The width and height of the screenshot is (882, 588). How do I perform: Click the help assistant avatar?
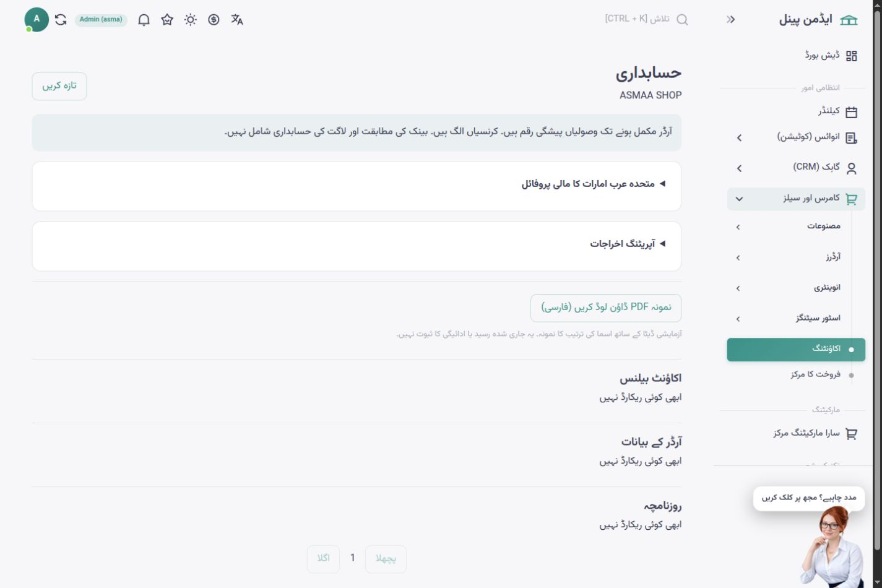833,547
